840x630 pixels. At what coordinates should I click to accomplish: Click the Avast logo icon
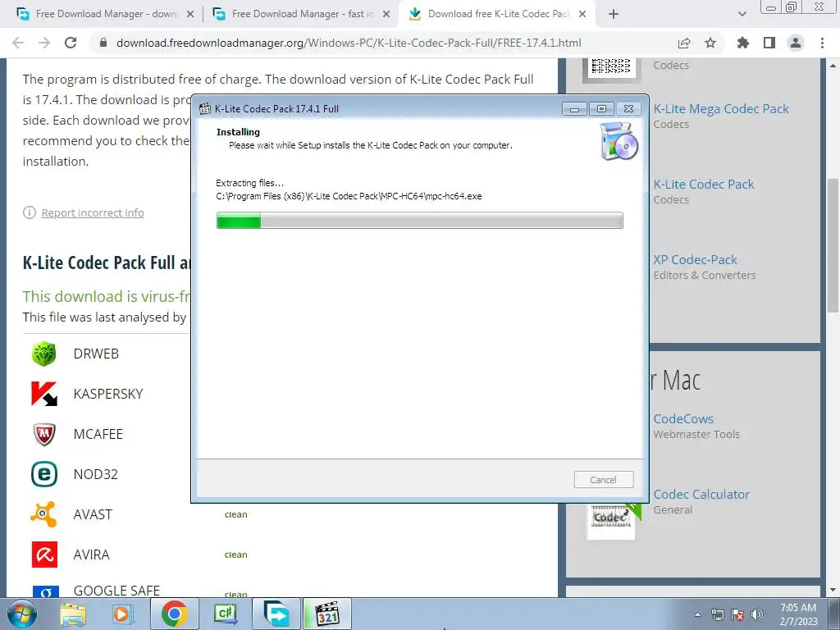click(x=44, y=514)
